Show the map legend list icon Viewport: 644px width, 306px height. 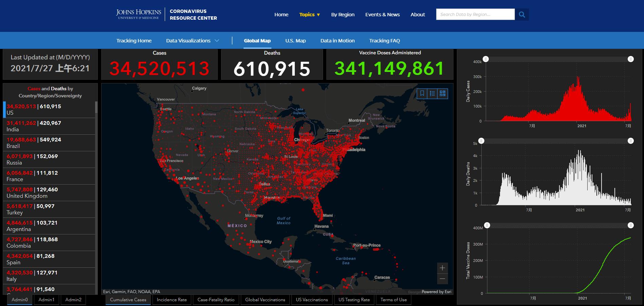pyautogui.click(x=432, y=94)
